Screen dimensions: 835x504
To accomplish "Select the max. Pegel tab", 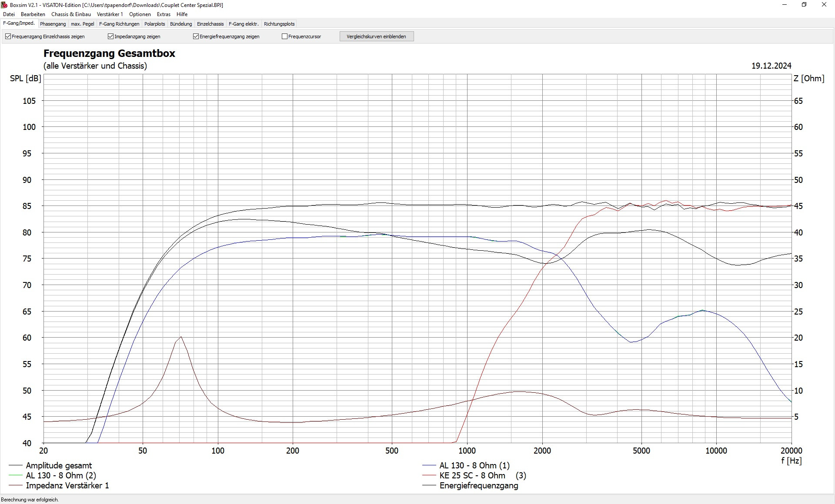I will tap(82, 24).
